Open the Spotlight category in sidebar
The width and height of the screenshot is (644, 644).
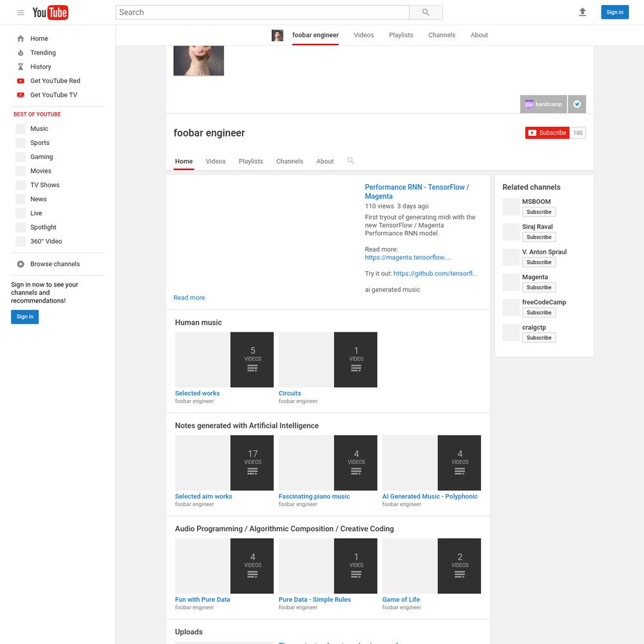point(43,227)
